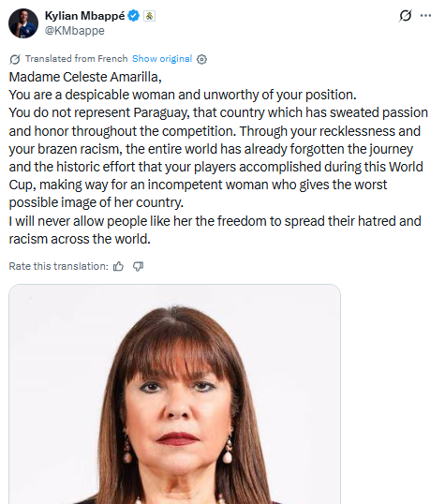Click the Translated from French label

(77, 58)
